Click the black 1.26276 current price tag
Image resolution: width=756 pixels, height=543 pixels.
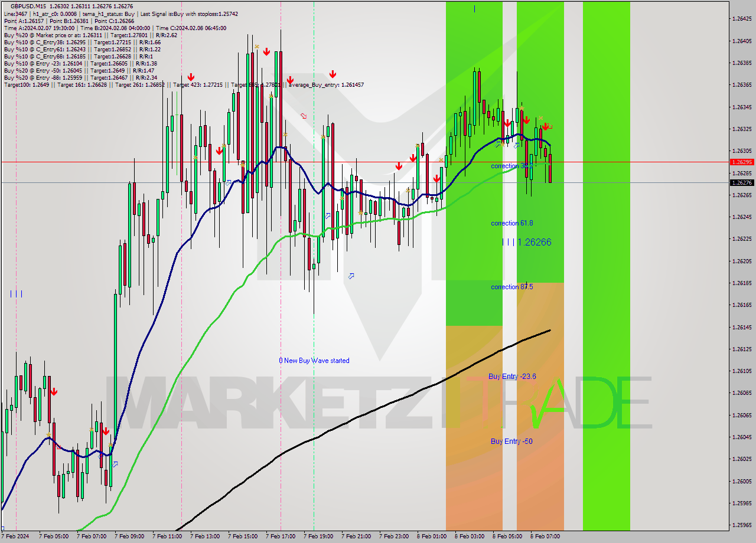[x=742, y=182]
